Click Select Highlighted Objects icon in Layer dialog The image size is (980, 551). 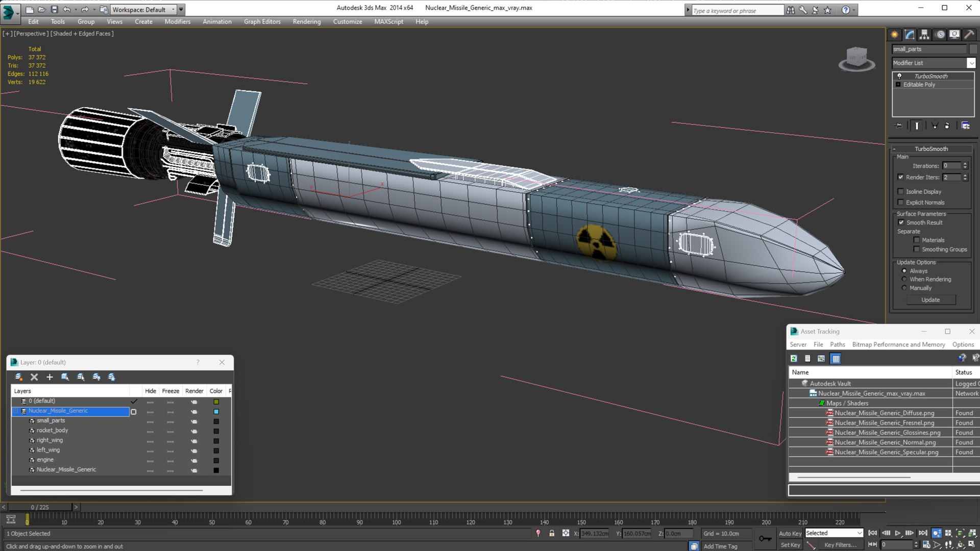click(x=65, y=377)
